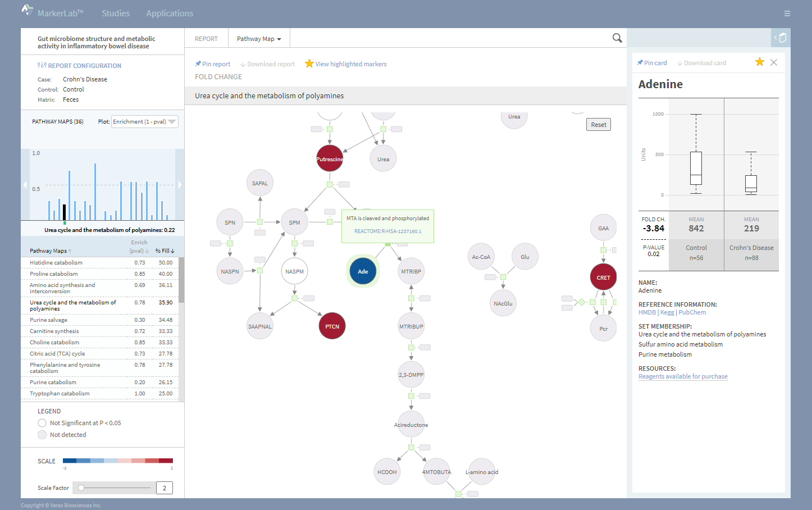Image resolution: width=812 pixels, height=510 pixels.
Task: Toggle the Not detected legend circle
Action: [42, 434]
